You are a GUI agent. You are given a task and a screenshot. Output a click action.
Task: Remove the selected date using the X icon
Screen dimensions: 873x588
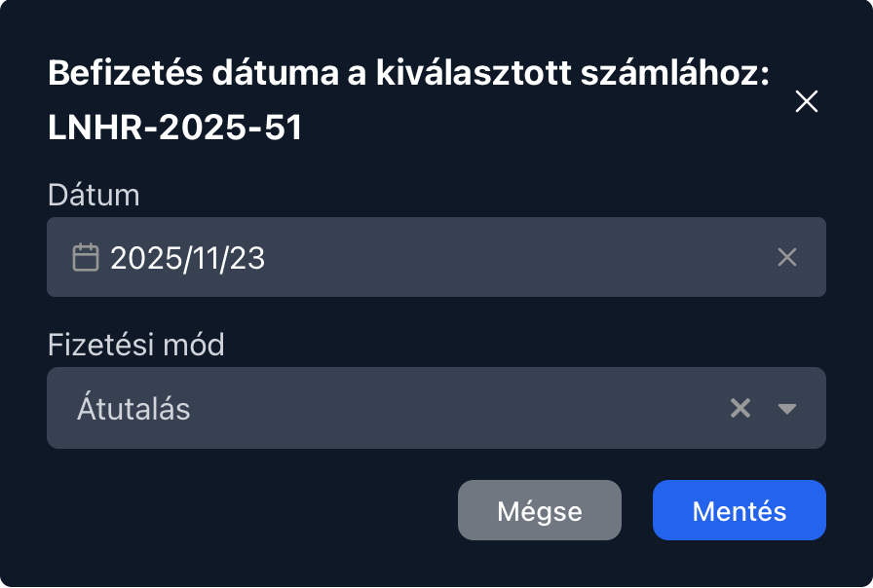788,257
